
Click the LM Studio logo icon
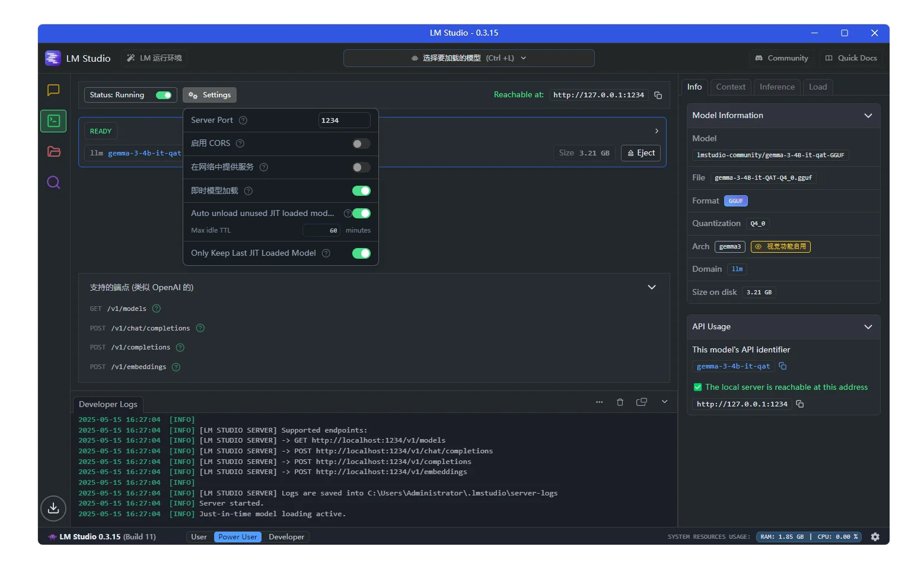(53, 58)
